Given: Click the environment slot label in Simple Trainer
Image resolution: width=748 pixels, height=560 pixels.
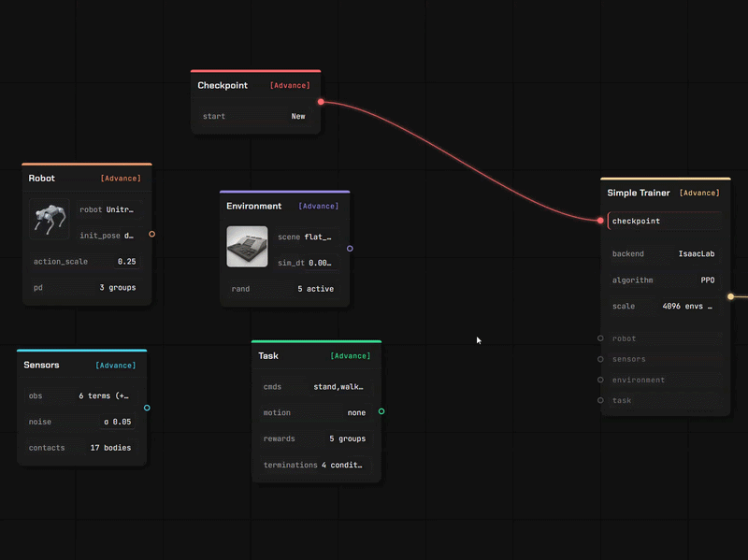Looking at the screenshot, I should pyautogui.click(x=639, y=381).
